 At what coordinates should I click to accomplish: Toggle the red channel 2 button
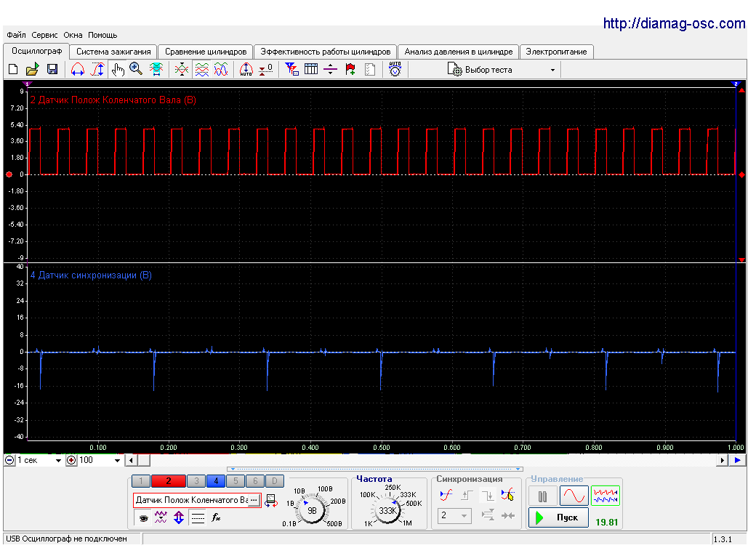168,480
